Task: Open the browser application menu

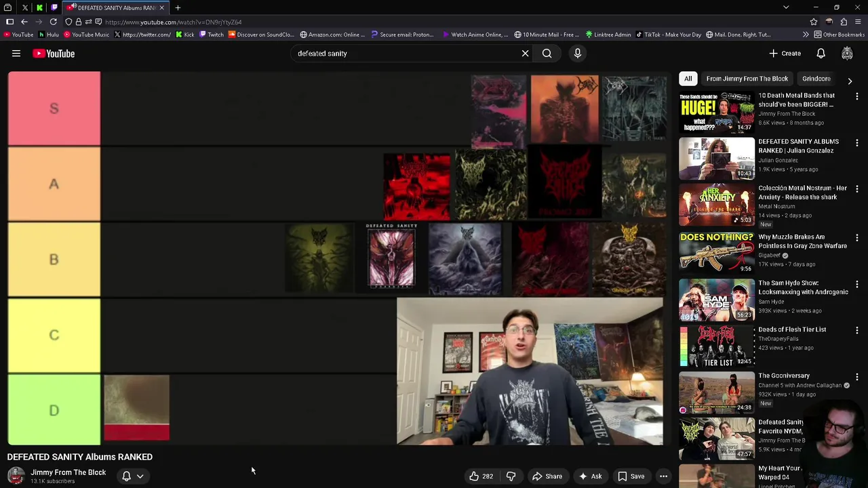Action: pos(858,22)
